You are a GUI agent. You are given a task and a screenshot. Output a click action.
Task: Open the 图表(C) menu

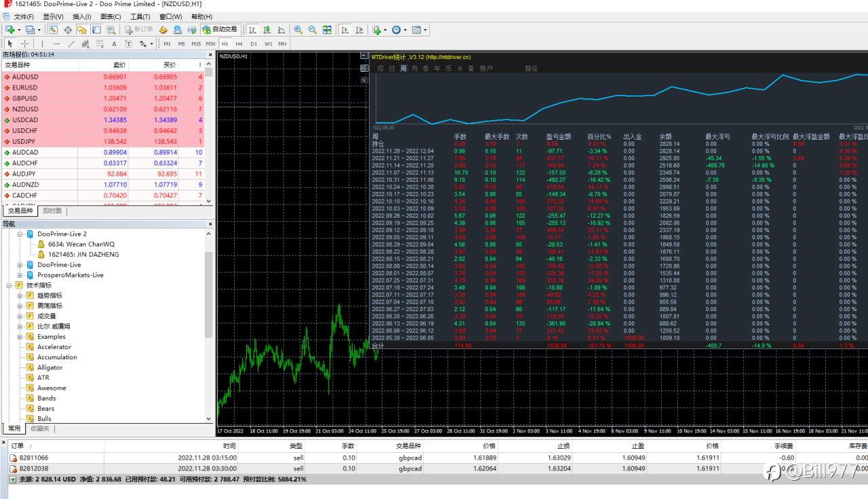click(111, 16)
